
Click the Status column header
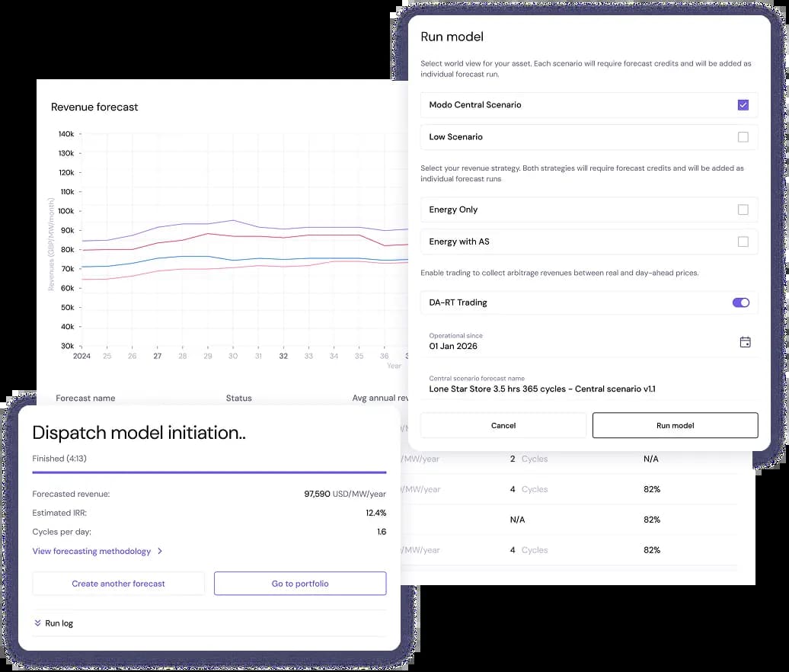(x=238, y=398)
